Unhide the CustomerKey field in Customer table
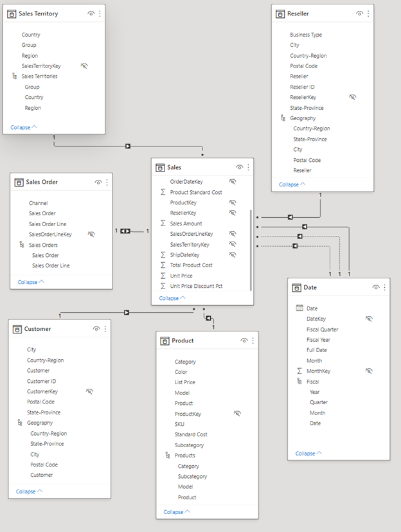Image resolution: width=401 pixels, height=532 pixels. tap(89, 391)
